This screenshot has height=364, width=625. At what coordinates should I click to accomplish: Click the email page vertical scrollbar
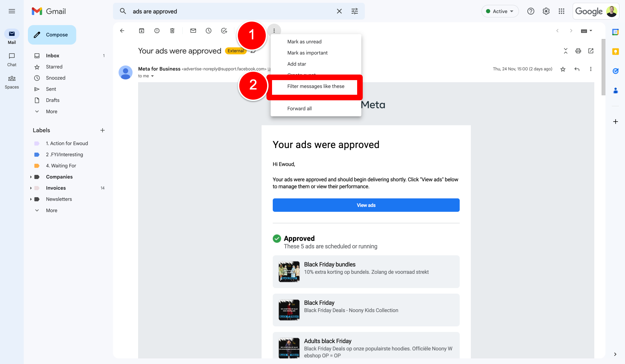point(603,67)
